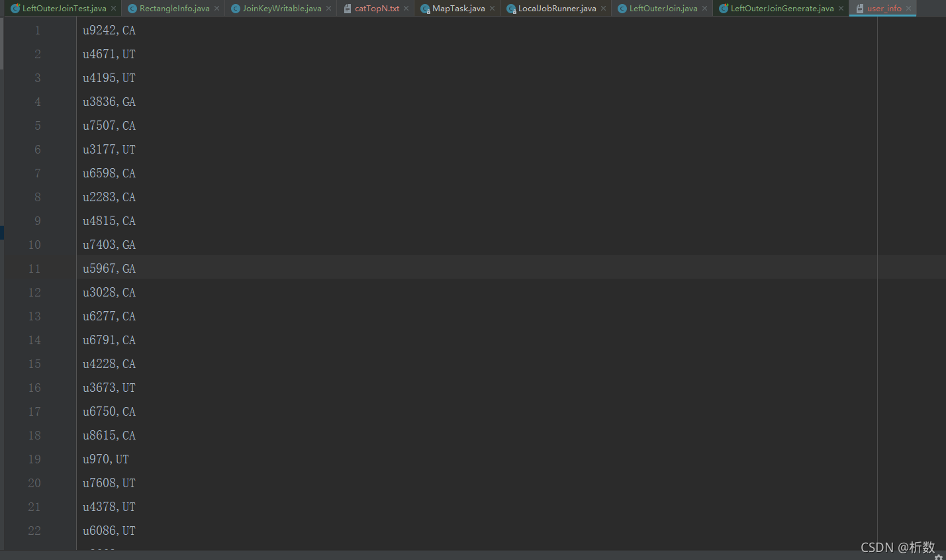The image size is (946, 560).
Task: Place cursor on line 'u4671, UT'
Action: point(109,54)
